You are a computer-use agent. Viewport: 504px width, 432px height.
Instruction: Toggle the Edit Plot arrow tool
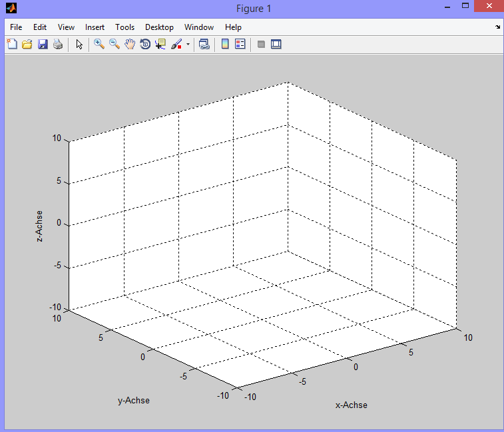point(79,45)
